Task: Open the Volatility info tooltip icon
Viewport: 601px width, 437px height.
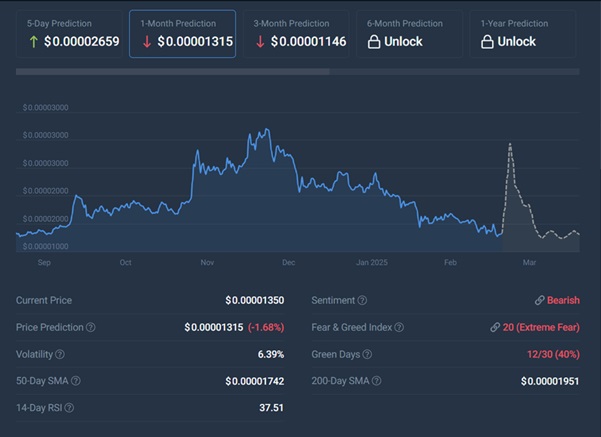Action: 60,354
